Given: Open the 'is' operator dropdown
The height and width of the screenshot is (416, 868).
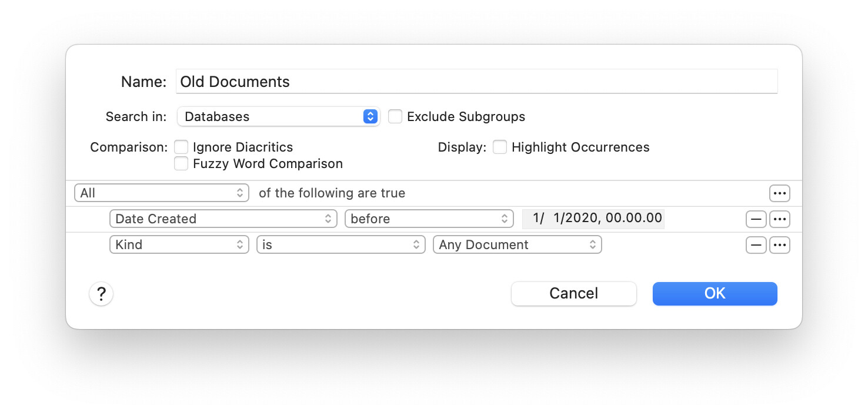Looking at the screenshot, I should [341, 245].
